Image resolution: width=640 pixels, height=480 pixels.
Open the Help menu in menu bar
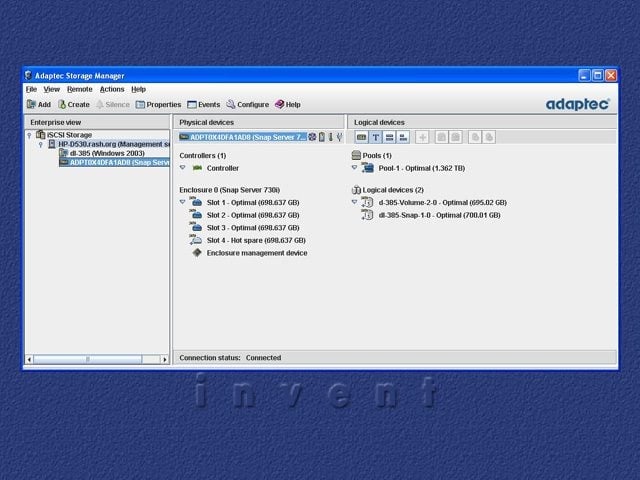(x=138, y=89)
